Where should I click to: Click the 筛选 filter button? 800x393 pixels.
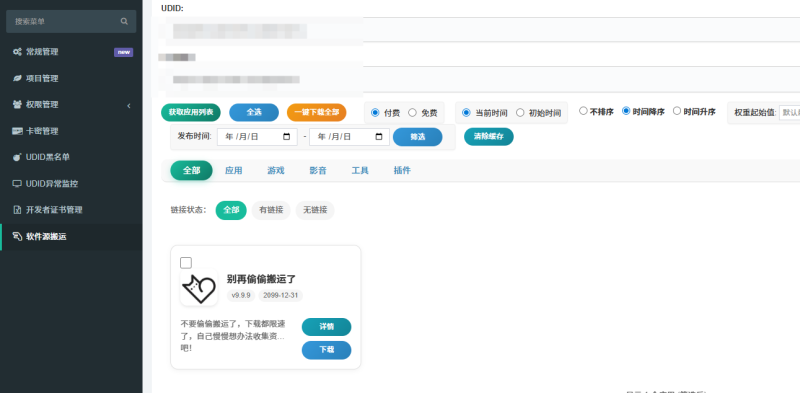[x=417, y=137]
